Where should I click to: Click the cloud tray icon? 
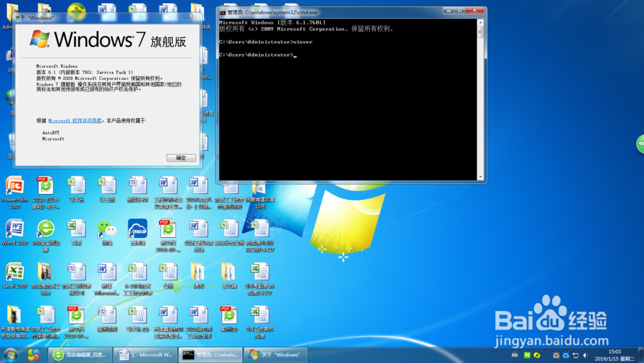pyautogui.click(x=565, y=355)
